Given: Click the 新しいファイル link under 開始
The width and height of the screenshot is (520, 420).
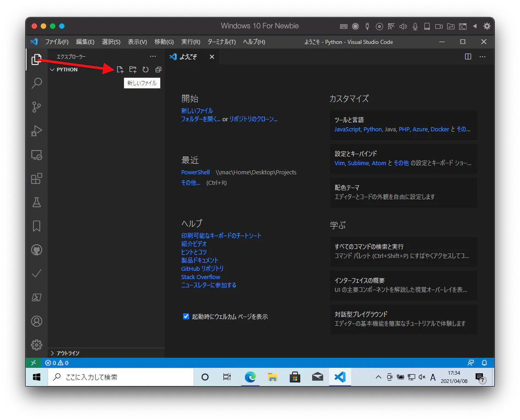Looking at the screenshot, I should pyautogui.click(x=197, y=111).
